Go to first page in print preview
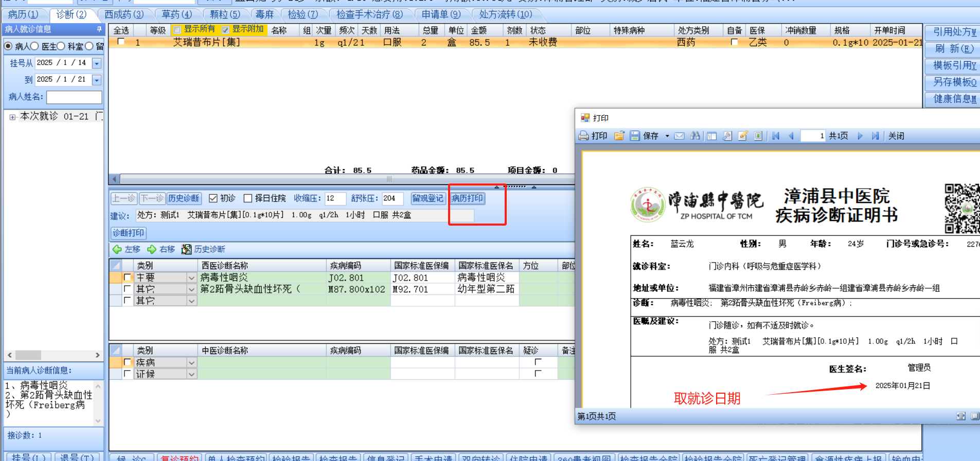 [x=776, y=136]
